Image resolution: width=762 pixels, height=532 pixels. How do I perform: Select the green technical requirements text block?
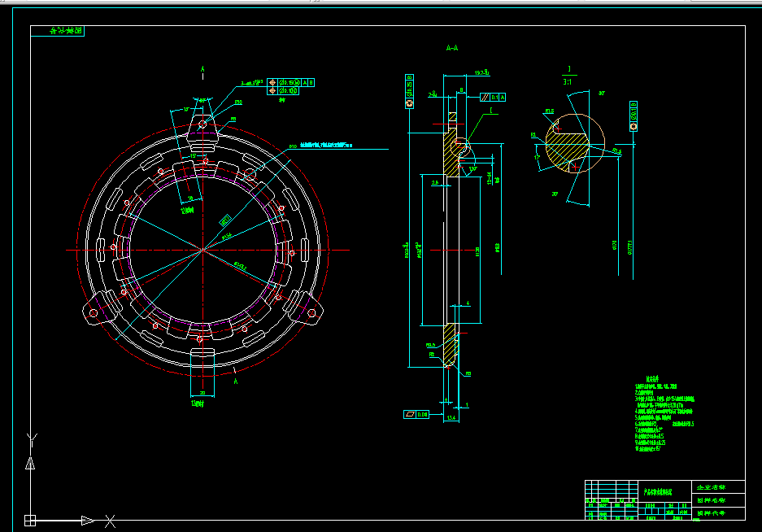(x=664, y=414)
